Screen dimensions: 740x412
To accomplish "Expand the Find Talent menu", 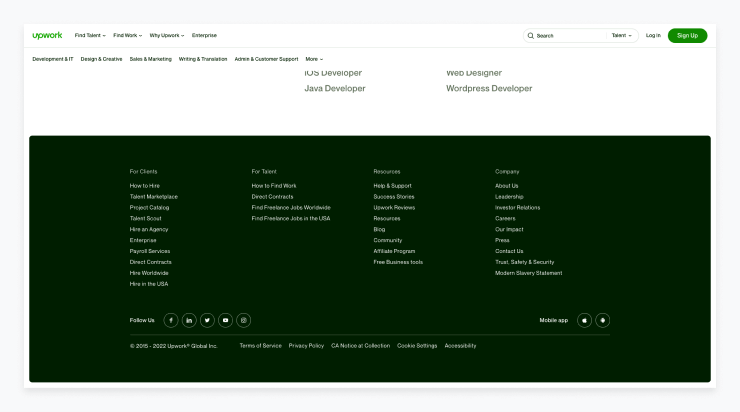I will pyautogui.click(x=90, y=35).
